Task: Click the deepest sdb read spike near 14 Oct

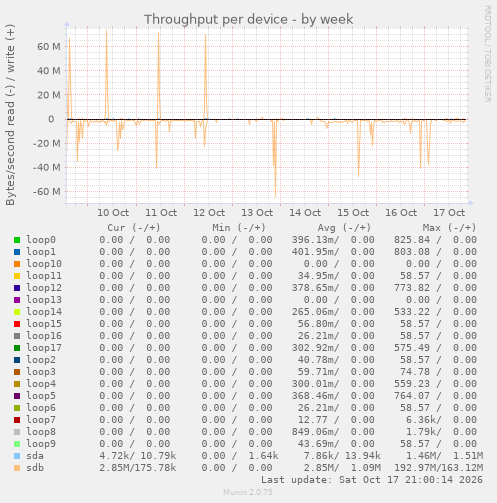Action: click(x=275, y=158)
